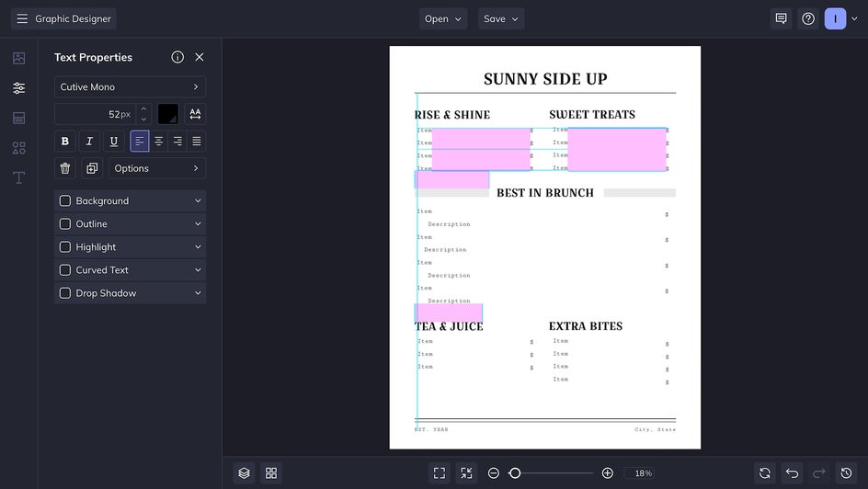Viewport: 868px width, 489px height.
Task: Click the fit to screen icon
Action: click(x=440, y=473)
